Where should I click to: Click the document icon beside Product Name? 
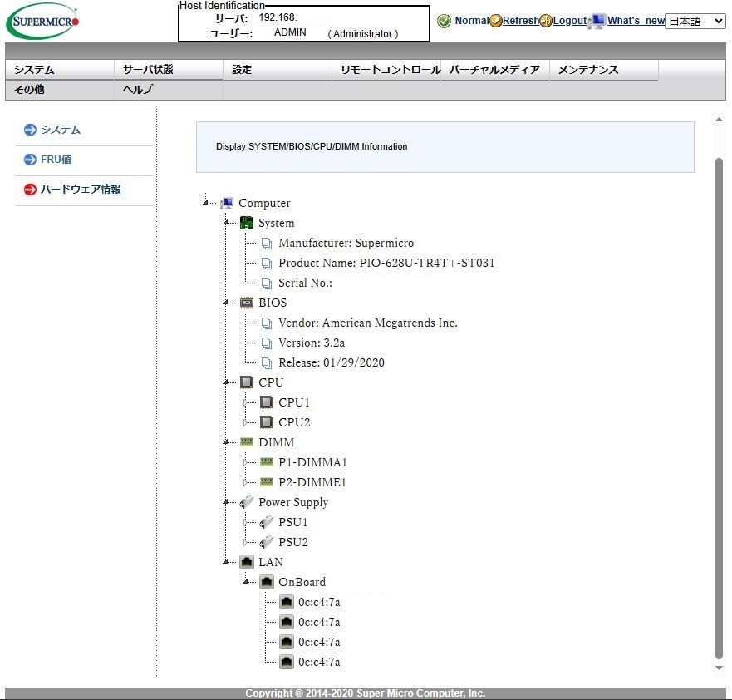267,263
